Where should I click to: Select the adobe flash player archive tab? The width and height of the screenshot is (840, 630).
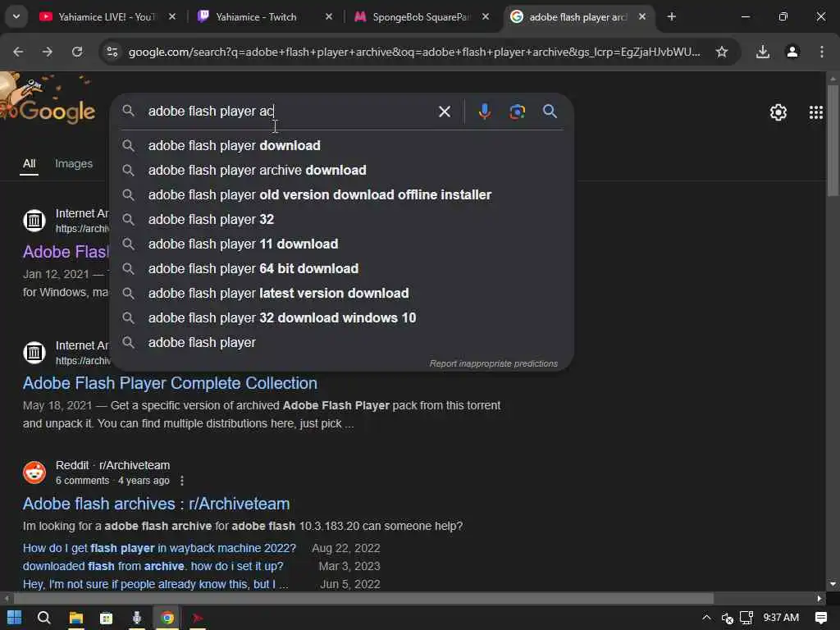tap(578, 16)
